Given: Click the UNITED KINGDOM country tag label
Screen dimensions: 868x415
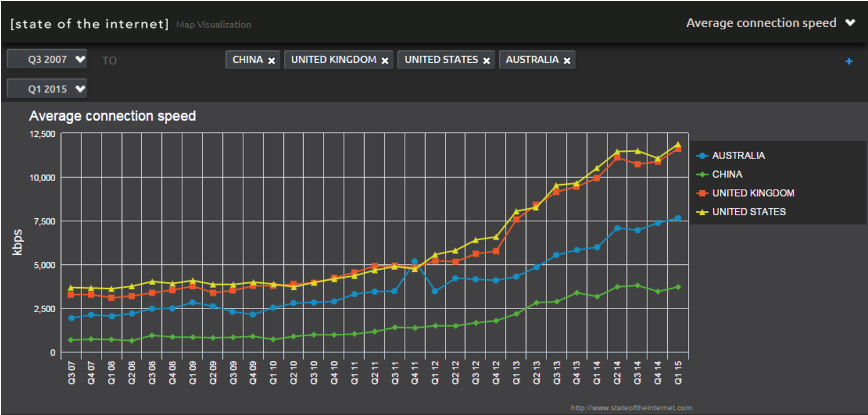Looking at the screenshot, I should point(334,60).
